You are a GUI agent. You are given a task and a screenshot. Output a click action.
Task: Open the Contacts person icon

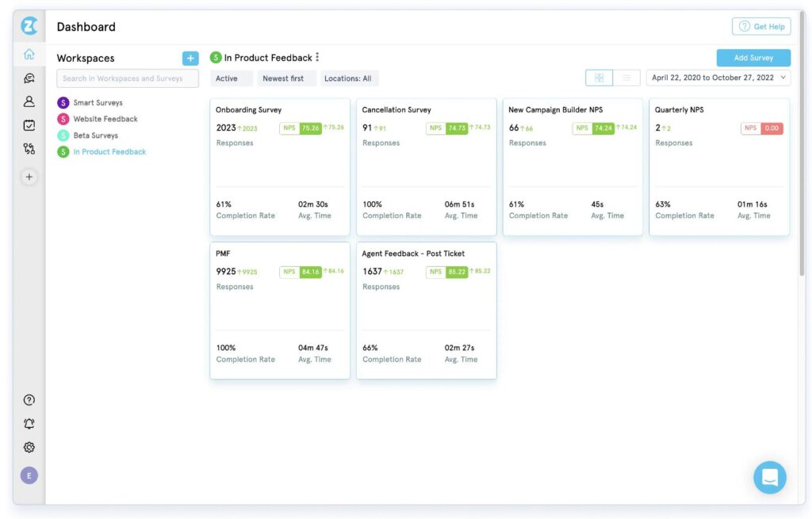[29, 101]
